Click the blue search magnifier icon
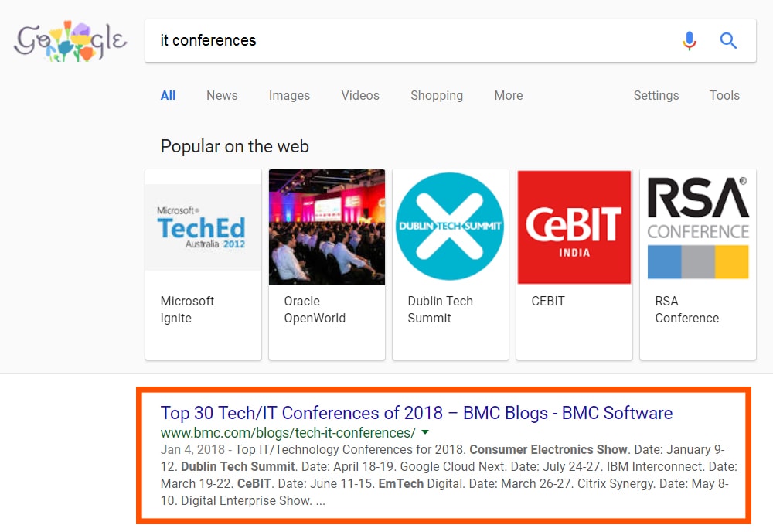773x532 pixels. point(728,40)
